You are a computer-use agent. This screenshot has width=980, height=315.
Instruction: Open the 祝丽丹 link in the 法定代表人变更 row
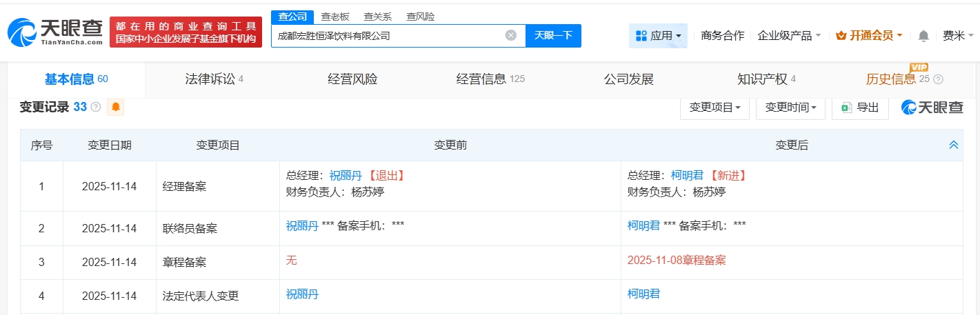(x=302, y=294)
